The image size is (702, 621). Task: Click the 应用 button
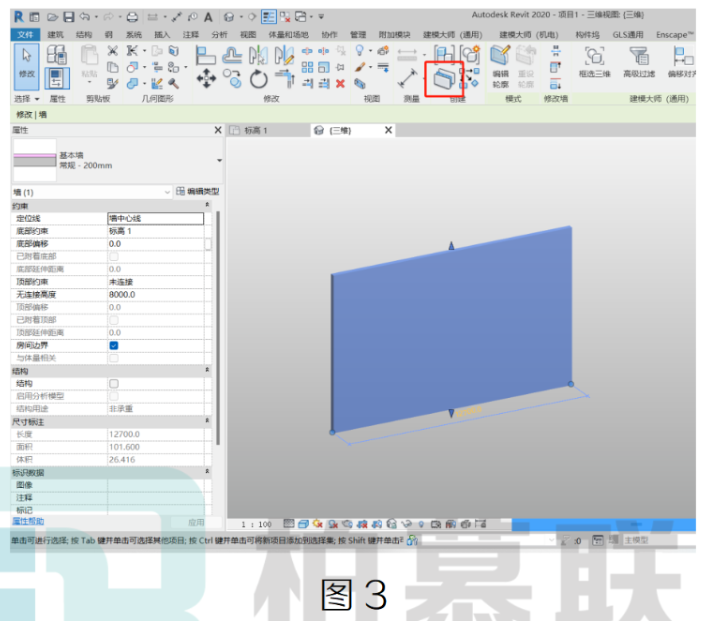[196, 522]
